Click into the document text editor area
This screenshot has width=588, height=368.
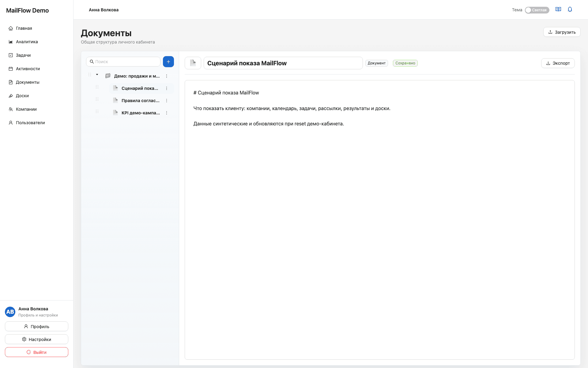pyautogui.click(x=379, y=220)
